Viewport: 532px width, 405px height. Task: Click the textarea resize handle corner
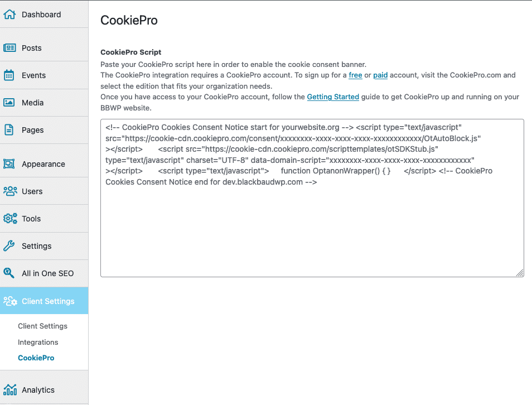(520, 273)
